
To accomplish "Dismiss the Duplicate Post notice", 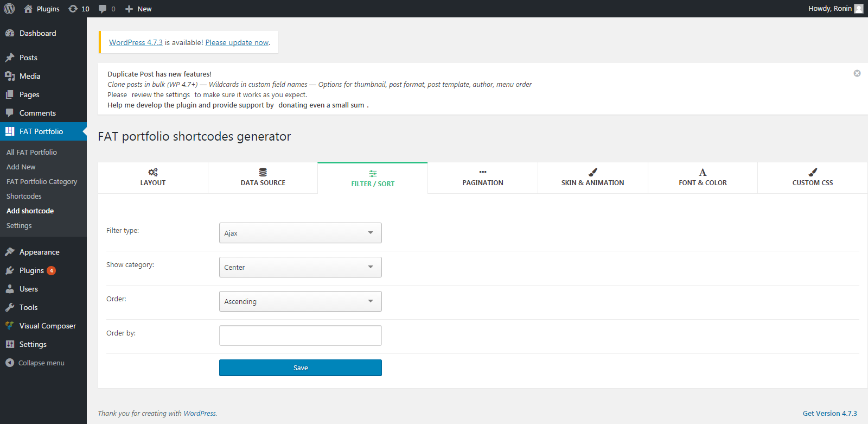I will [857, 73].
